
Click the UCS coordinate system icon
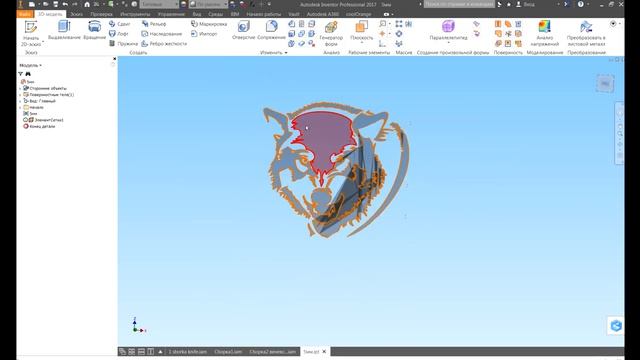[382, 44]
